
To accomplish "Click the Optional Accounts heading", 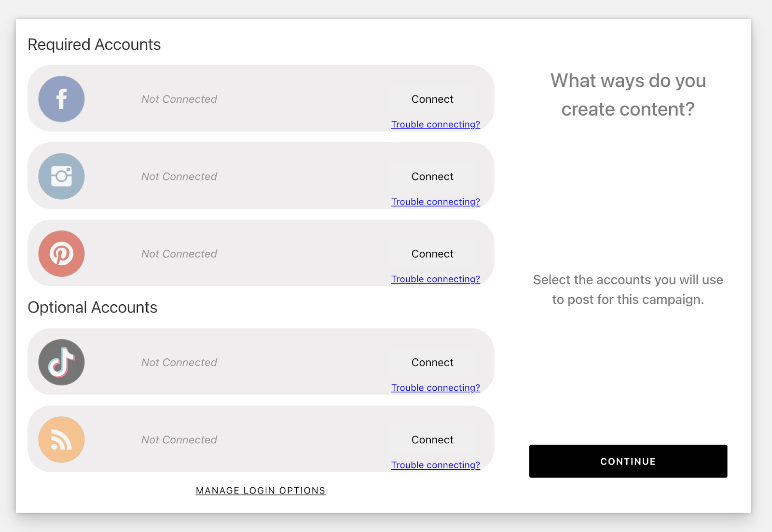I will 93,308.
